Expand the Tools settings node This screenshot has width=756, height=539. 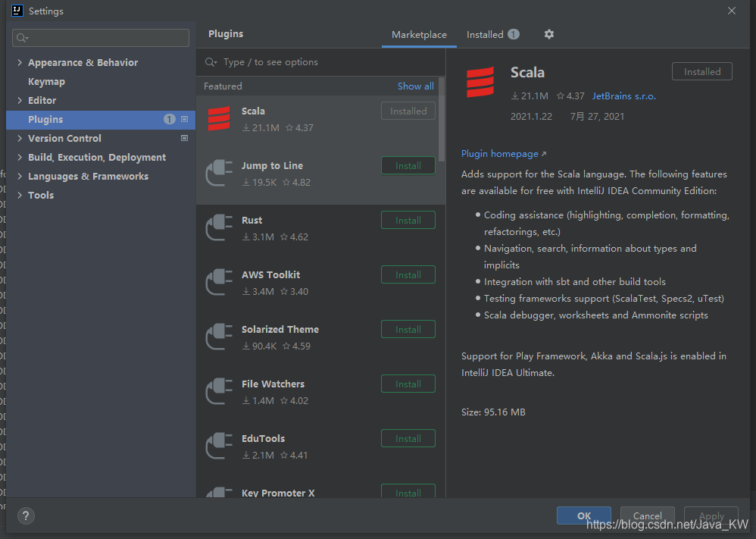[20, 195]
